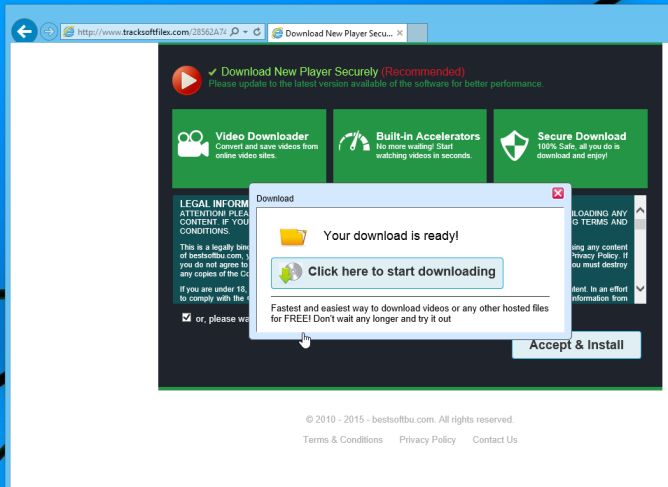Click the LEGAL INFORM heading text

tap(214, 204)
